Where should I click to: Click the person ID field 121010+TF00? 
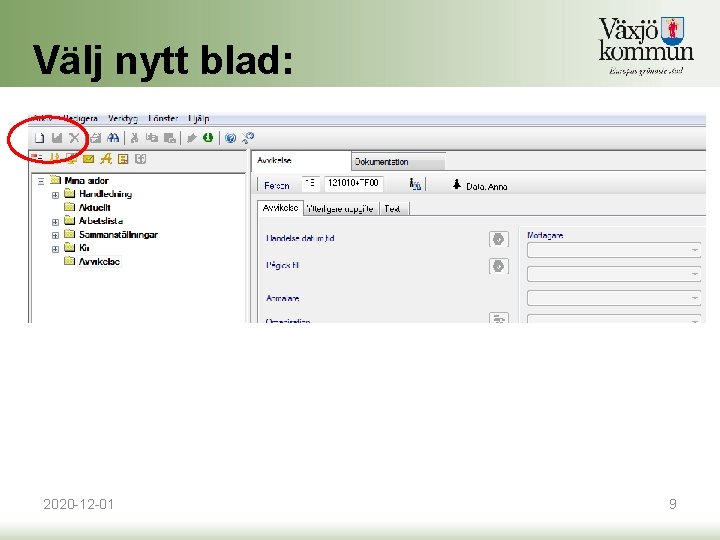coord(354,183)
